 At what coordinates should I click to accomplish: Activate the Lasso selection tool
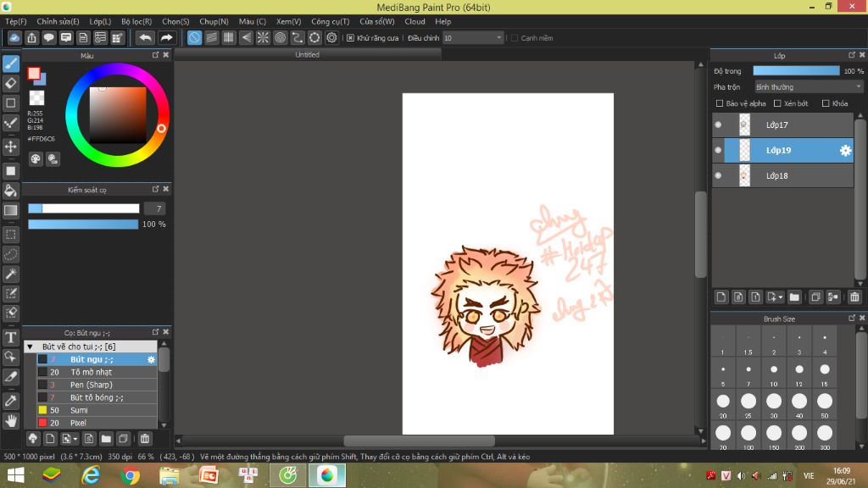coord(10,254)
